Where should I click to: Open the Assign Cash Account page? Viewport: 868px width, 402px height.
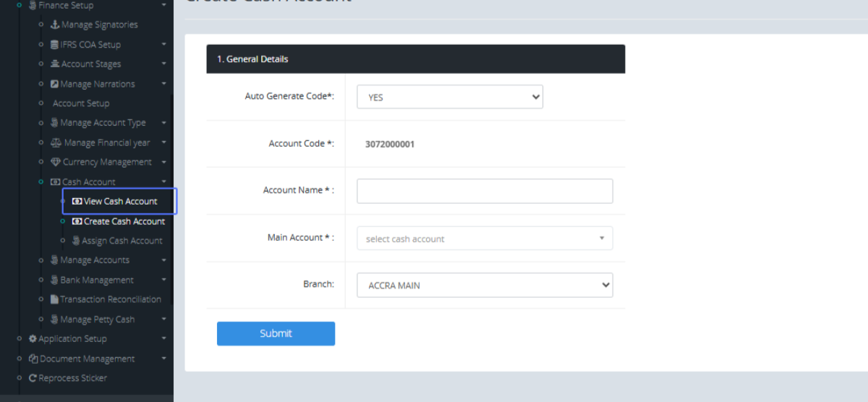122,241
